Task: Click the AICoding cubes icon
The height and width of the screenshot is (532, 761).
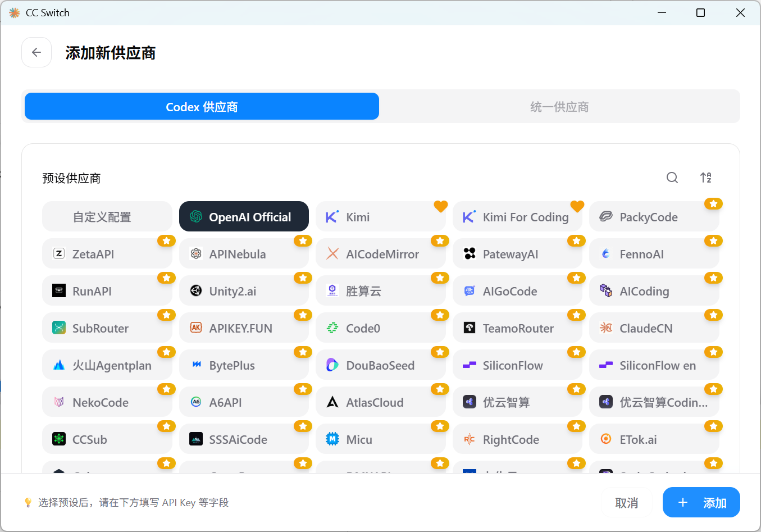Action: click(x=606, y=291)
